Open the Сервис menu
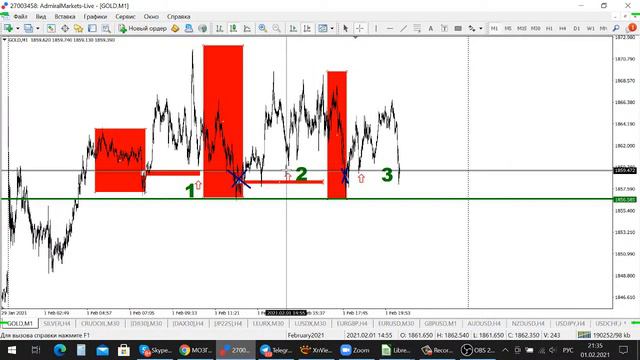 click(125, 17)
